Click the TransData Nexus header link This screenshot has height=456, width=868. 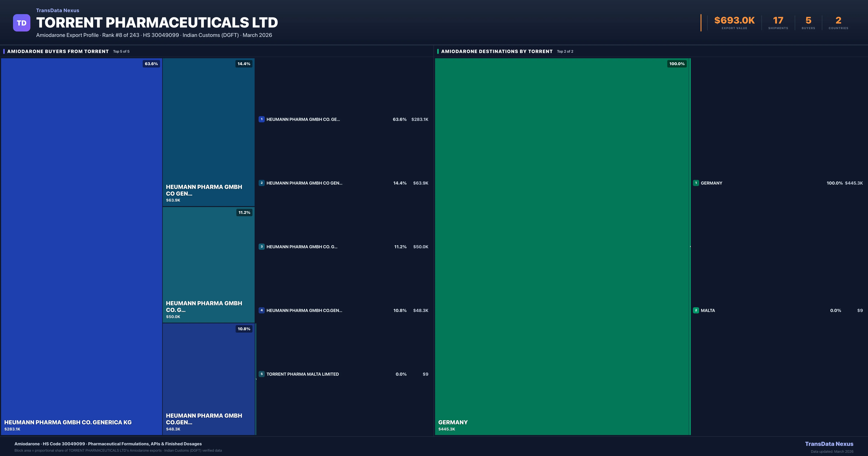(58, 10)
